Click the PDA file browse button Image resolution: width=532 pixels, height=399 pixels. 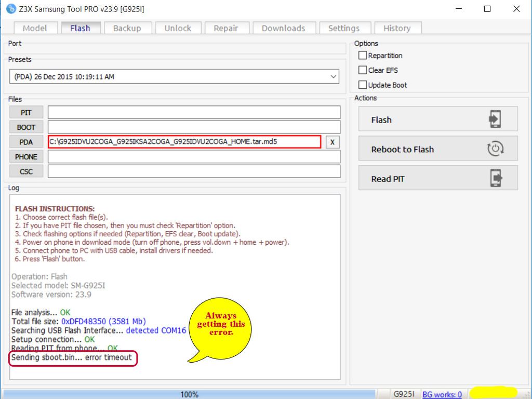click(26, 142)
